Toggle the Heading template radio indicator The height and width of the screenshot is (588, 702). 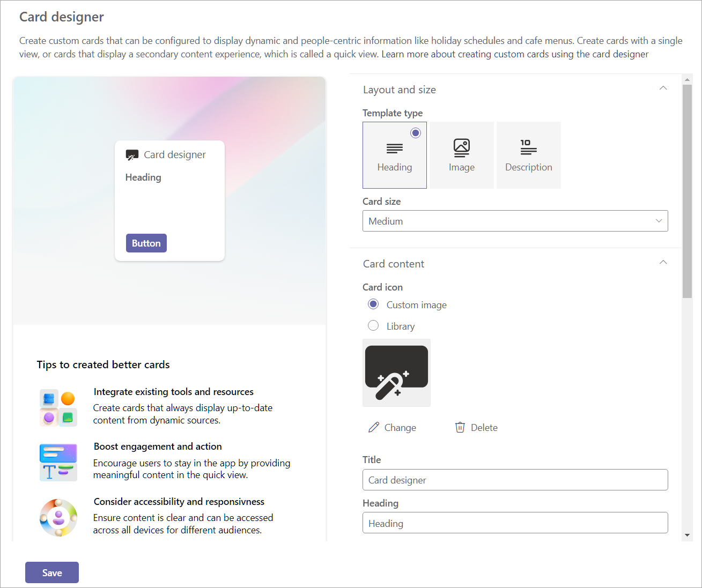[x=416, y=133]
